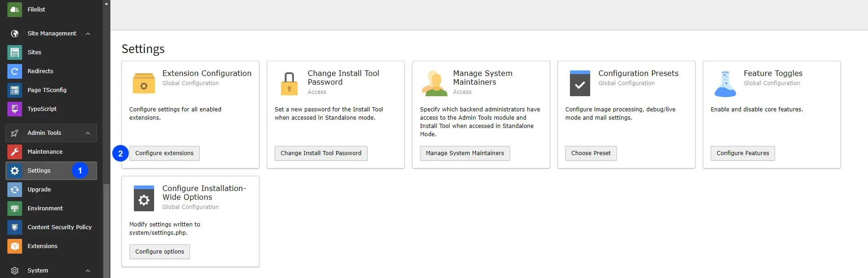868x278 pixels.
Task: Click the Configure options button
Action: pos(160,252)
